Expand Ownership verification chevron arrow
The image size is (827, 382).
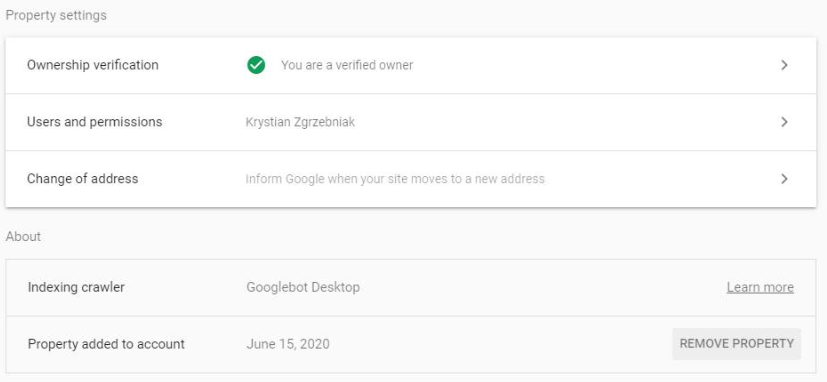pyautogui.click(x=784, y=65)
